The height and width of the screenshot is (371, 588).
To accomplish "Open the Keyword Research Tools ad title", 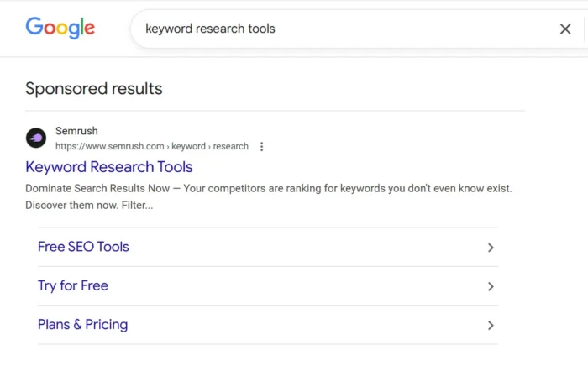I will [x=109, y=167].
